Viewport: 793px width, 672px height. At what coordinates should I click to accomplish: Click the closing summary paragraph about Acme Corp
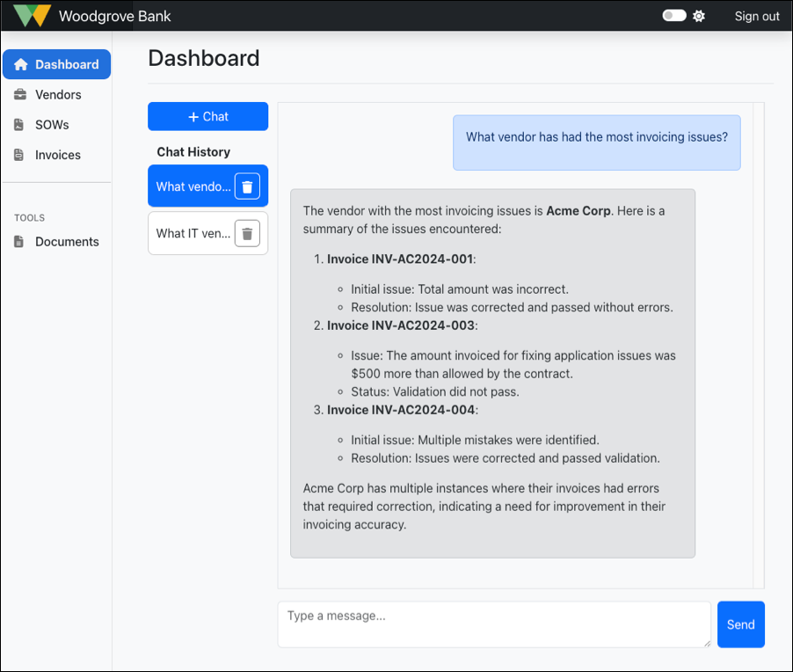[x=484, y=506]
